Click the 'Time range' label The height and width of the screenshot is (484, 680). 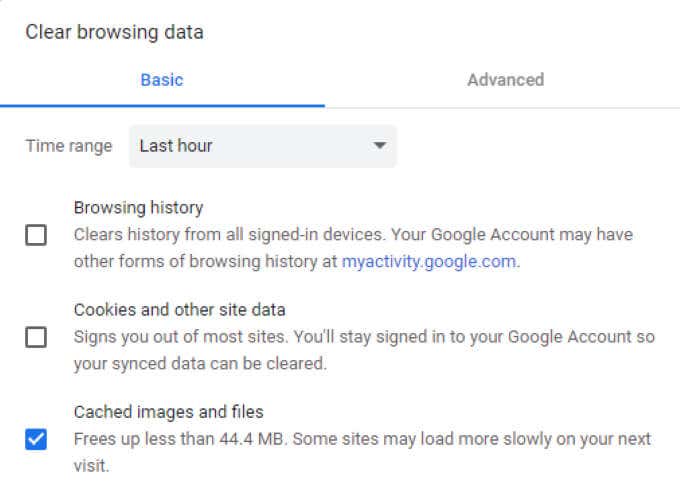68,146
